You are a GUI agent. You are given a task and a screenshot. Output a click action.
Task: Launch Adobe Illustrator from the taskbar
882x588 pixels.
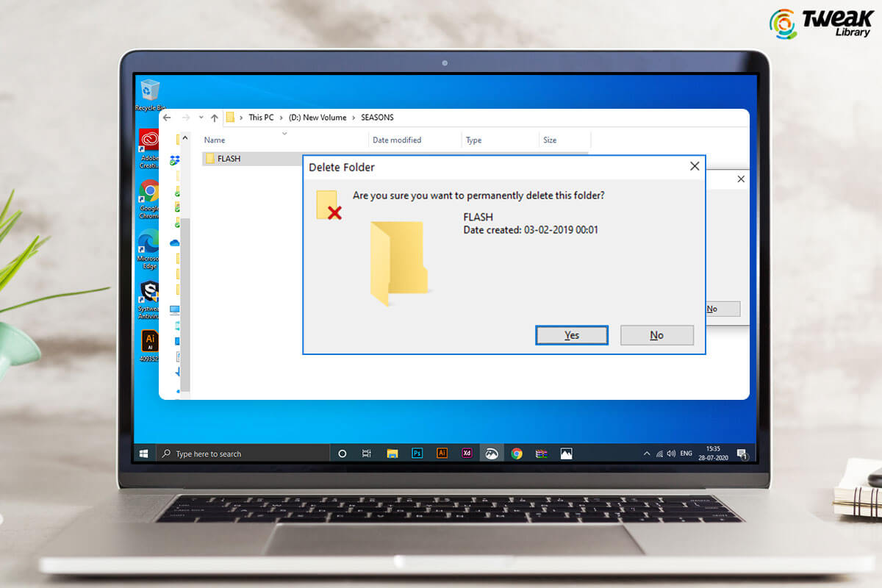442,453
